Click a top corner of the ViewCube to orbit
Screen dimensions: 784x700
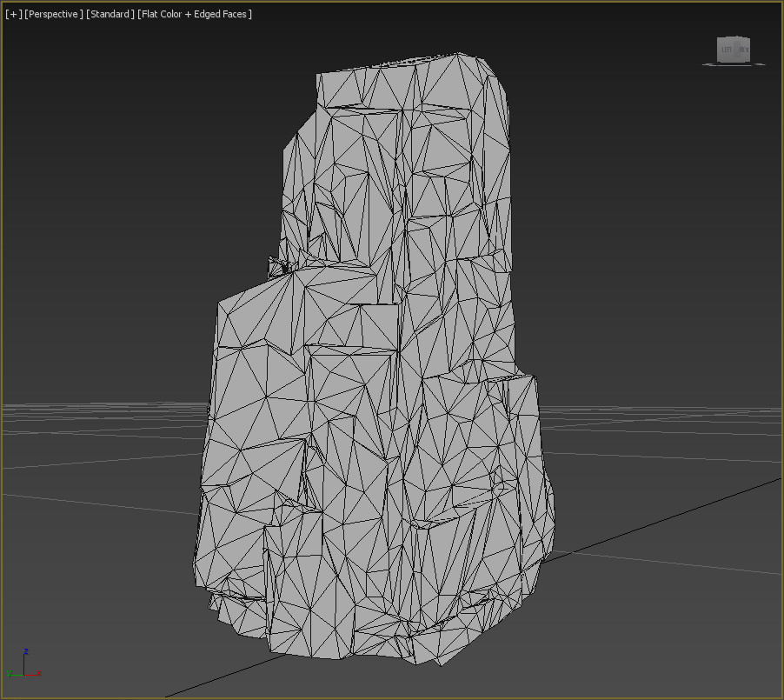pyautogui.click(x=748, y=37)
